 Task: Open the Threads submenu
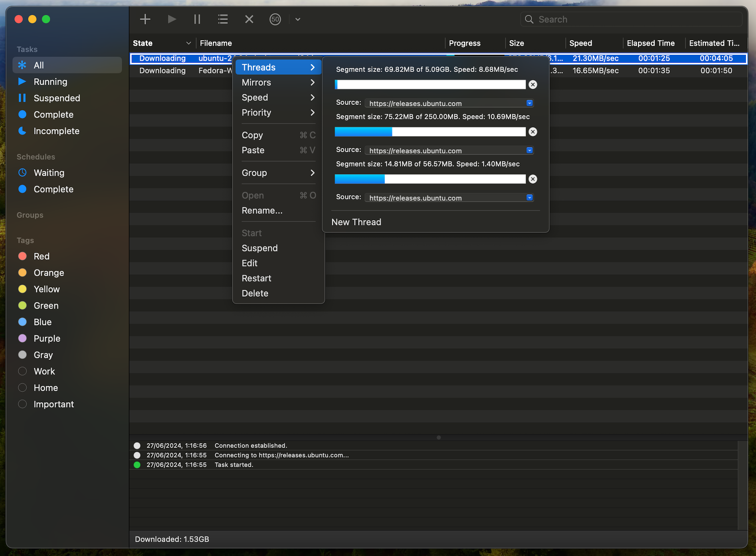click(279, 67)
